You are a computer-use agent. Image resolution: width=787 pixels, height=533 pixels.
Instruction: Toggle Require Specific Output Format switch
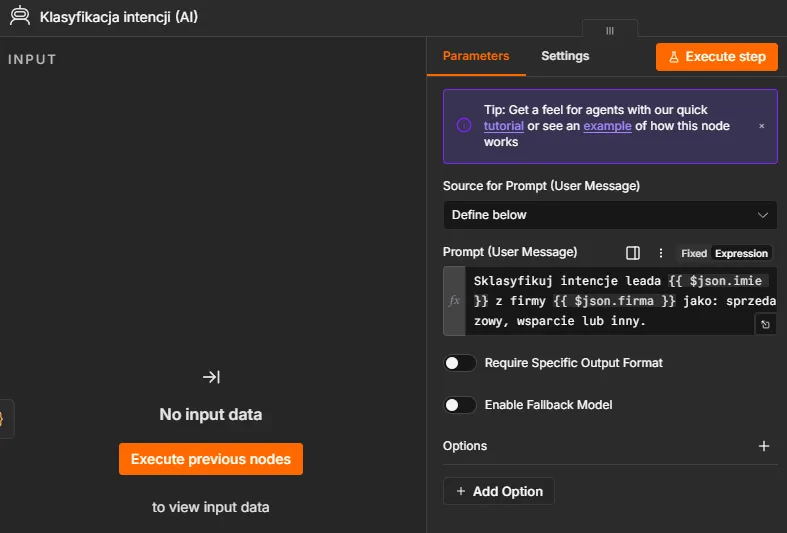point(460,363)
